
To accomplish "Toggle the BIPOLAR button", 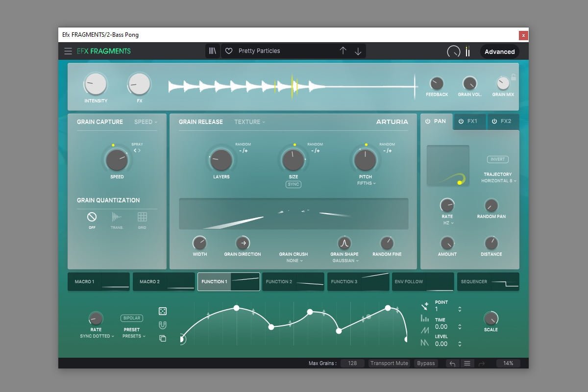I will pyautogui.click(x=132, y=318).
